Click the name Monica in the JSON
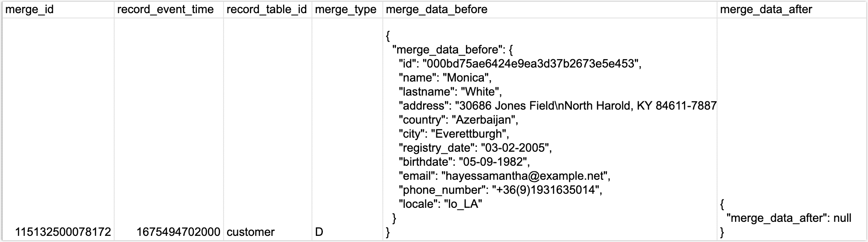The image size is (868, 242). [x=466, y=78]
